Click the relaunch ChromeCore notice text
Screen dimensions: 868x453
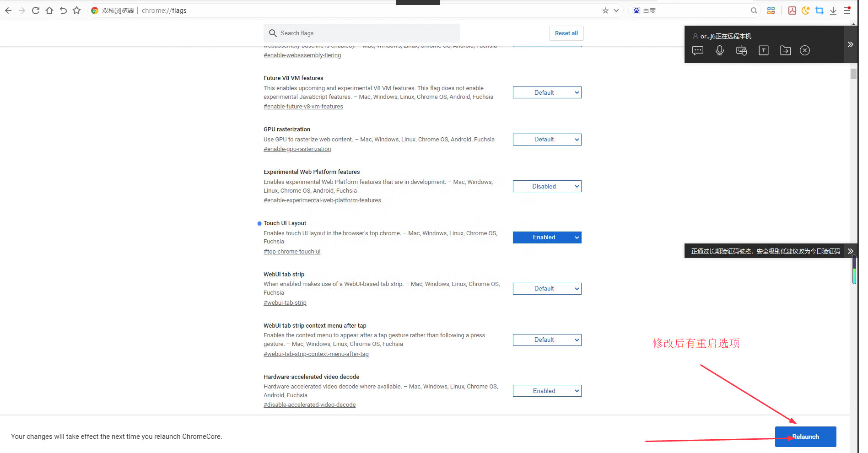[x=116, y=437]
